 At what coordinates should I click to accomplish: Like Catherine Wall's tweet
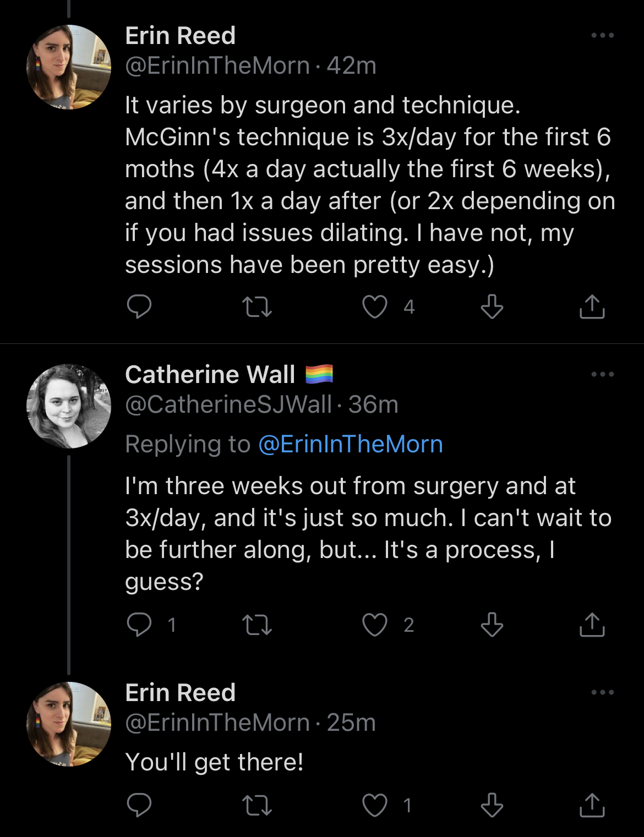375,625
